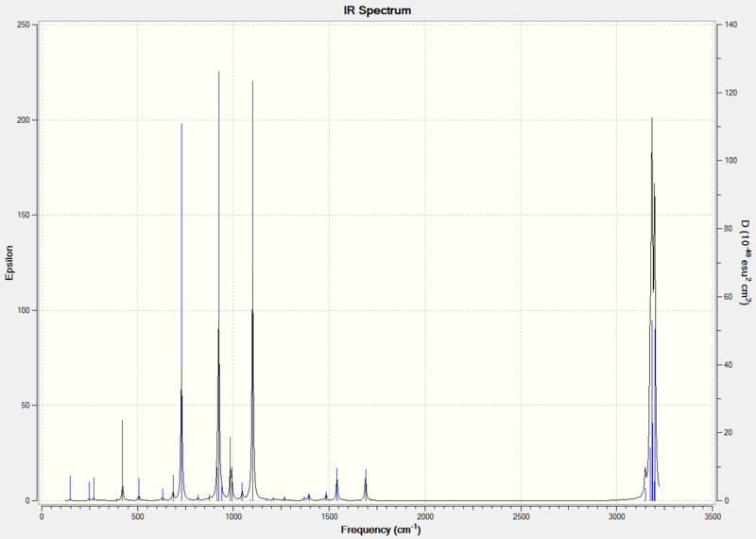Select the blue peak near 420 cm-1
This screenshot has width=756, height=539.
click(123, 461)
